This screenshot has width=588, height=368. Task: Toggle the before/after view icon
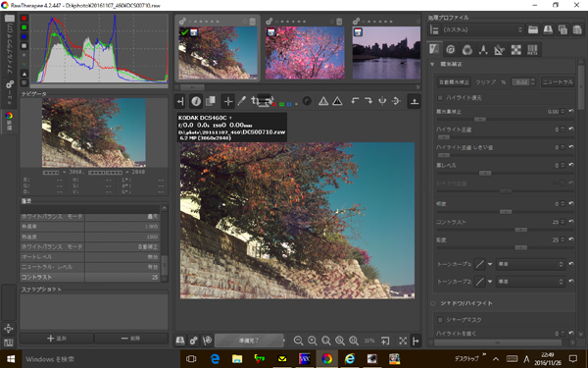point(211,101)
